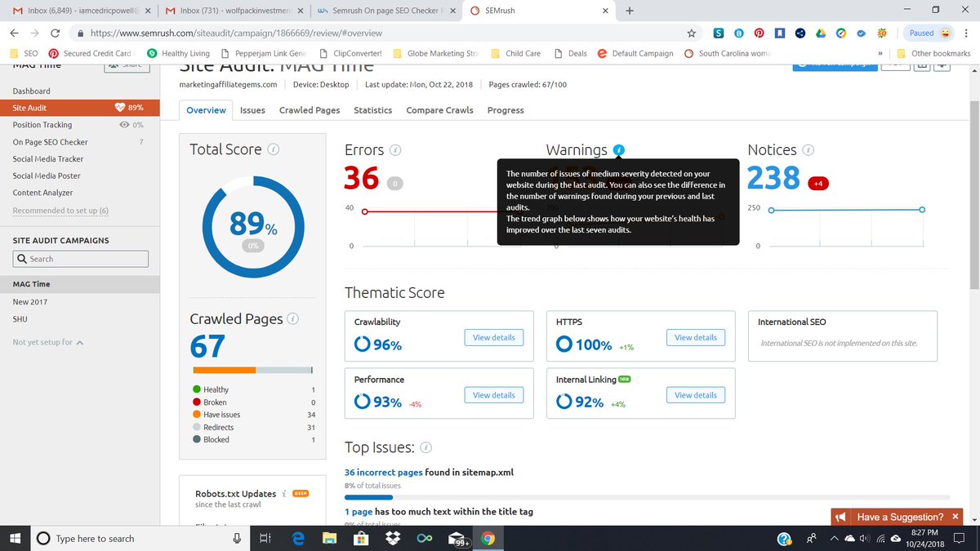Open the '36 incorrect pages' link
This screenshot has height=551, width=980.
pos(383,472)
